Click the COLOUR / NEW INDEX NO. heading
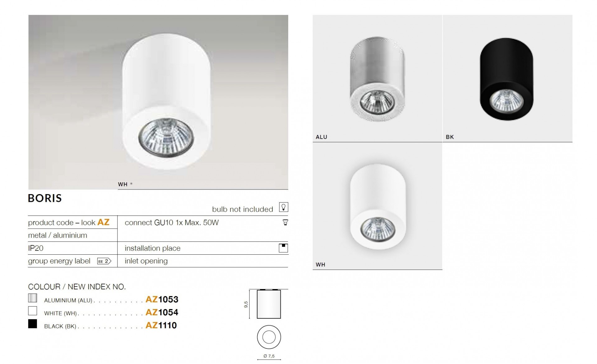The height and width of the screenshot is (364, 597). coord(77,287)
